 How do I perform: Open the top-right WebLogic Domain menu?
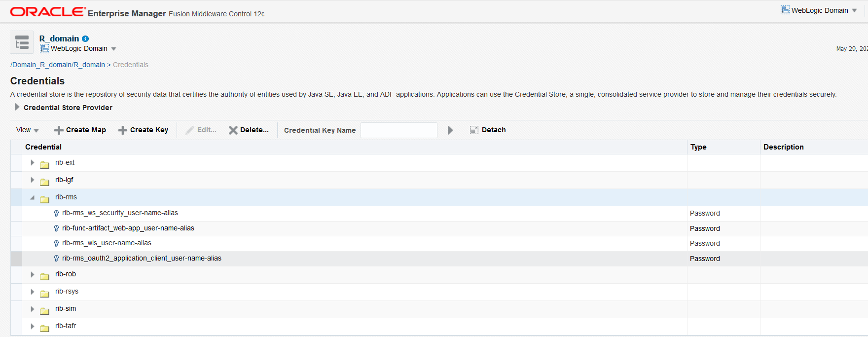pos(819,10)
